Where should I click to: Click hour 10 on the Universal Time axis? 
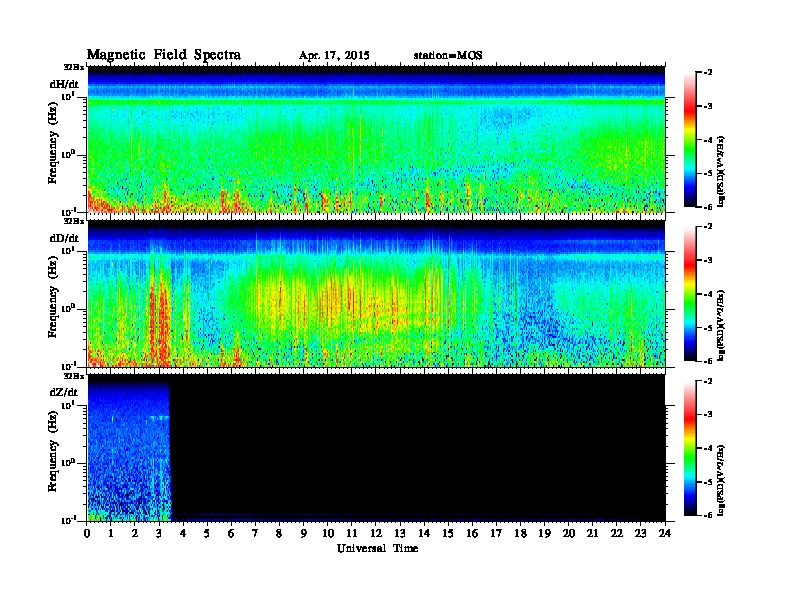(x=328, y=533)
